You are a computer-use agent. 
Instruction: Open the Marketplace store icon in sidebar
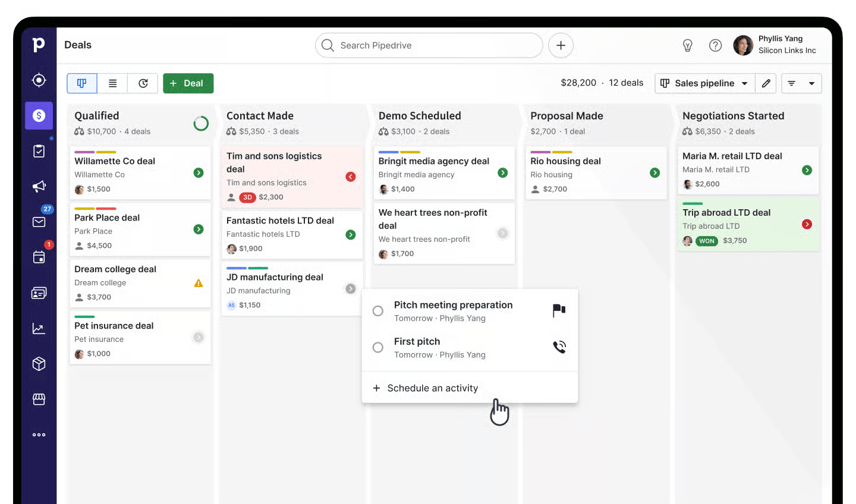point(39,399)
